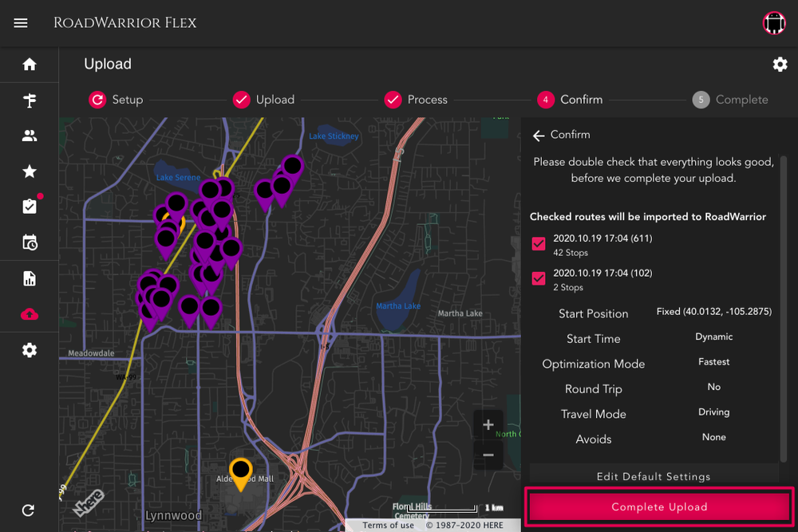This screenshot has height=532, width=798.
Task: Open the schedule calendar-clock icon
Action: [30, 242]
